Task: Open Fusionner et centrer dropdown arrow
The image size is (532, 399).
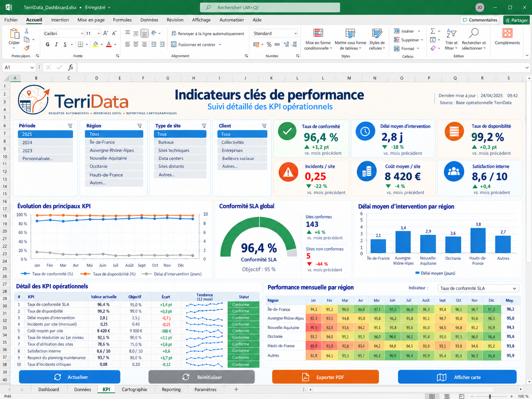Action: point(220,45)
